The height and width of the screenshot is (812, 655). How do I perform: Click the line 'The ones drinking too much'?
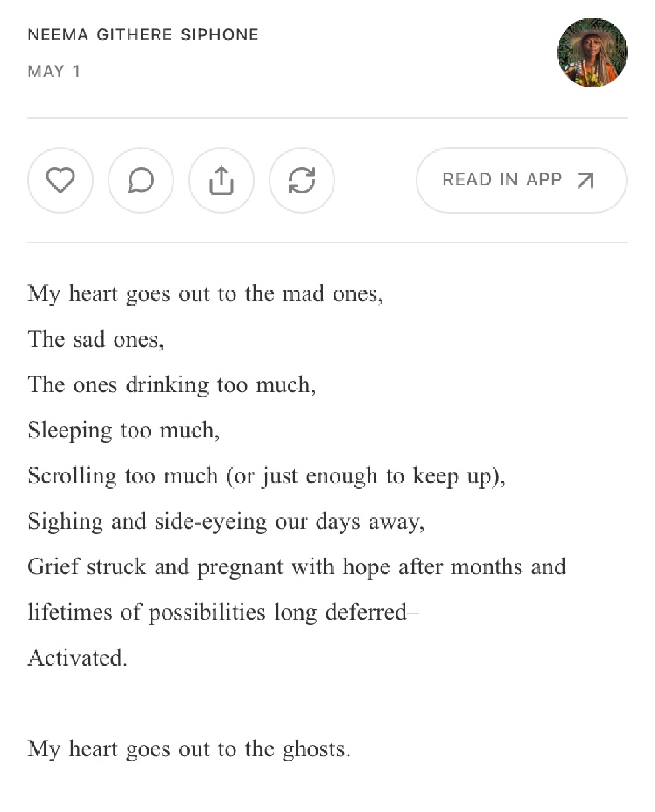(x=171, y=385)
